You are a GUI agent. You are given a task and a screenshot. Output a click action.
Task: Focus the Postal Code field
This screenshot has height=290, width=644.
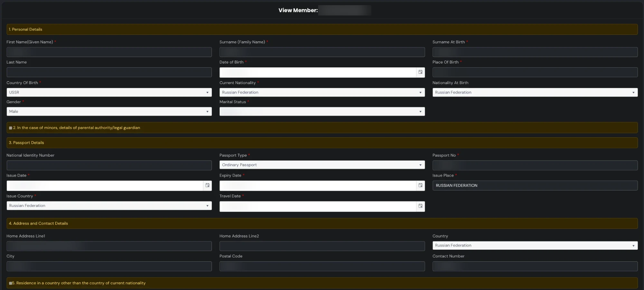tap(322, 266)
